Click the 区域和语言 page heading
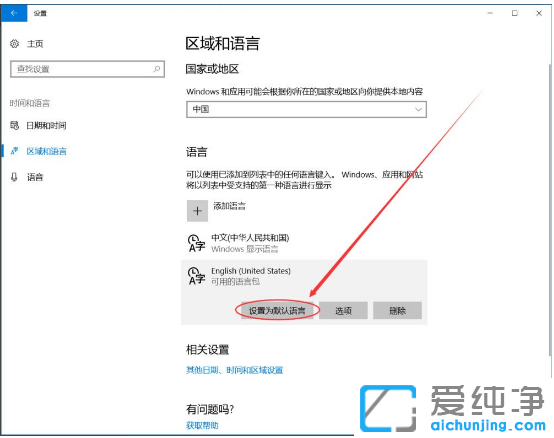Viewport: 554px width, 438px height. [x=223, y=43]
